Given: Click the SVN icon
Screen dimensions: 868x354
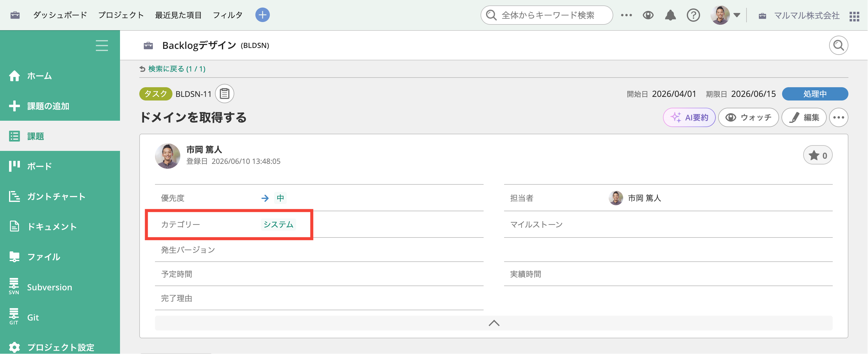Looking at the screenshot, I should (x=14, y=287).
